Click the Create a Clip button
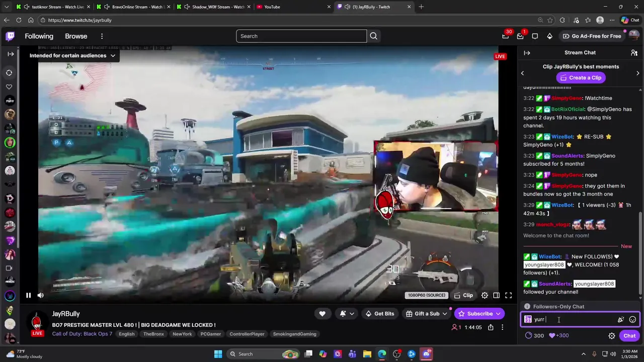This screenshot has width=644, height=362. pyautogui.click(x=581, y=78)
